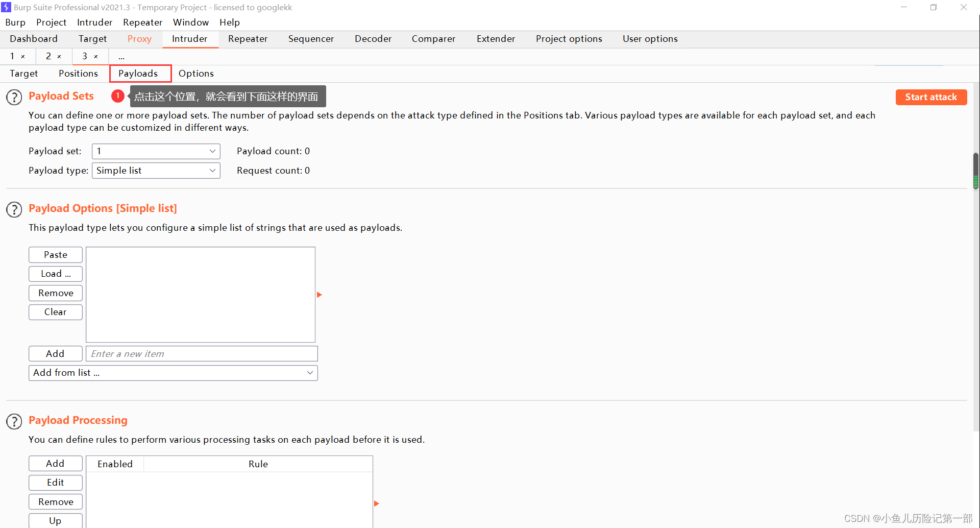Open Payload Processing help icon

(14, 421)
